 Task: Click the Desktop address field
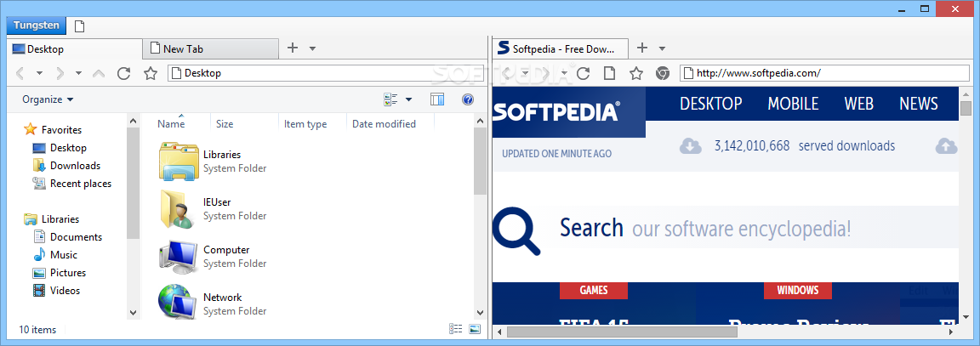pyautogui.click(x=327, y=73)
